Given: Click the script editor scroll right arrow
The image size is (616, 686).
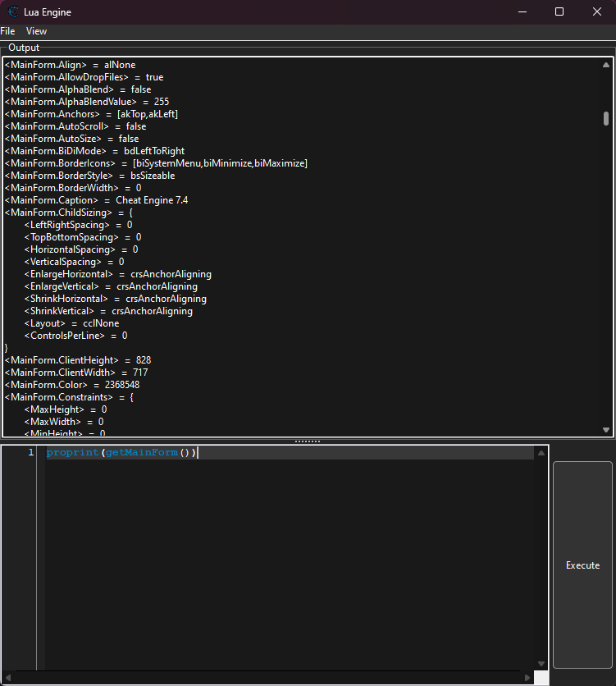Looking at the screenshot, I should click(527, 678).
